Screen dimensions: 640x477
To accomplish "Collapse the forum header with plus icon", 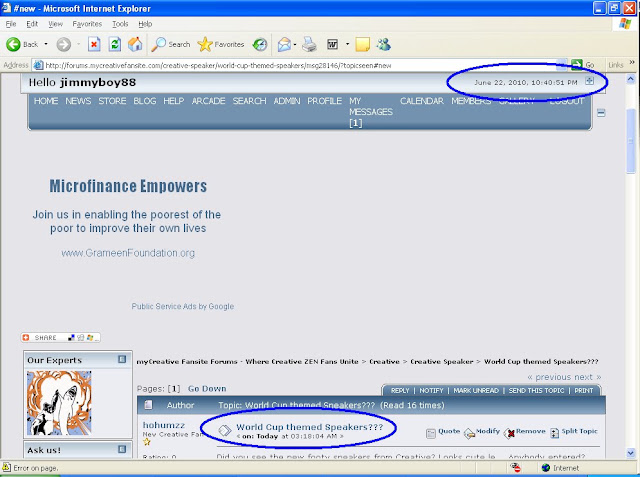I will click(x=589, y=81).
